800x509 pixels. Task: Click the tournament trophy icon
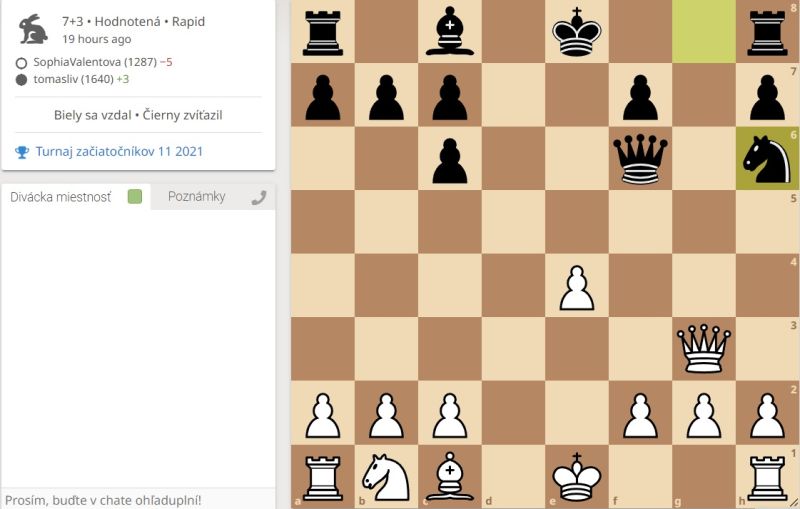[22, 152]
